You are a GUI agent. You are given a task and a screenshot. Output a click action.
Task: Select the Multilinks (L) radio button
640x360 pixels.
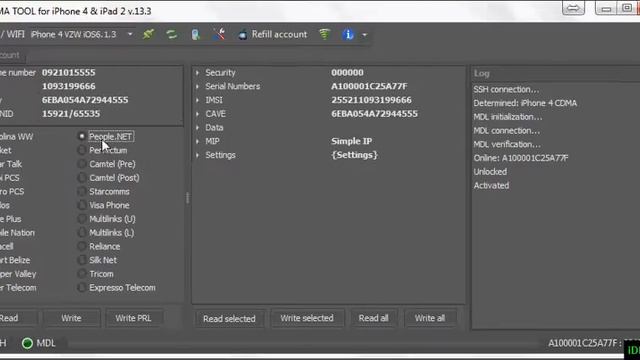[82, 233]
